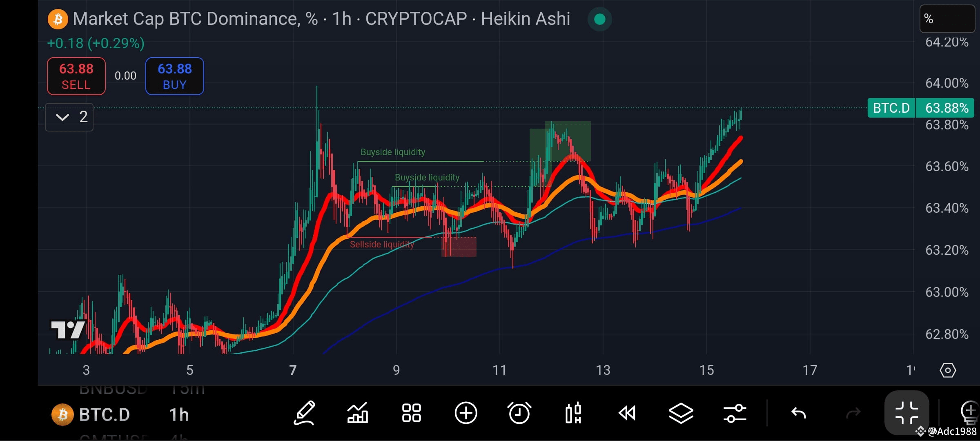
Task: Exit fullscreen with the collapse icon
Action: (x=907, y=413)
